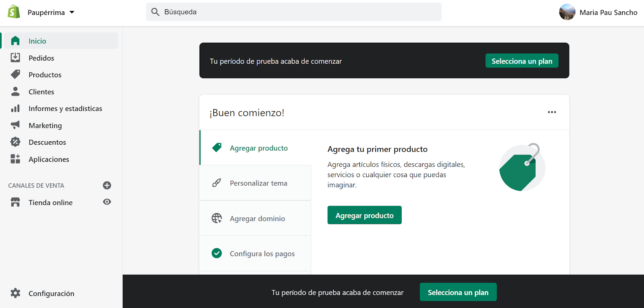Screen dimensions: 644x308
Task: Click the Descuentos badge icon
Action: pos(15,142)
